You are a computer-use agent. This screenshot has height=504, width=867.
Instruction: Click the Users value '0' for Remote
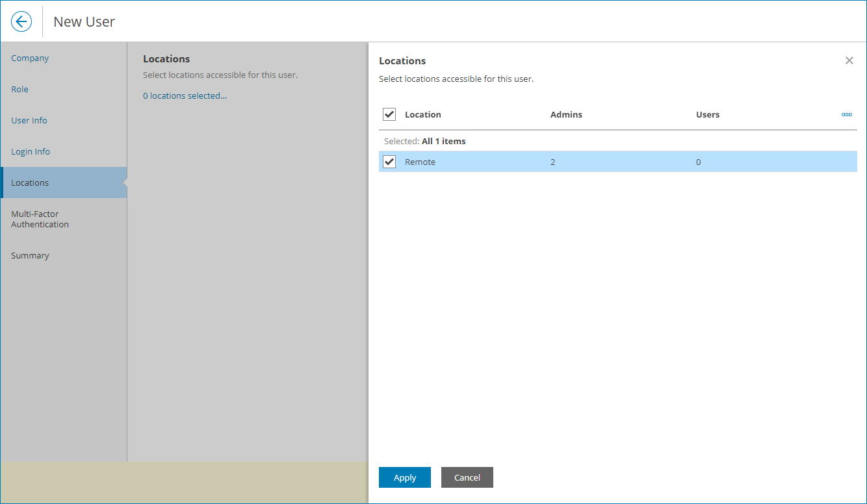pyautogui.click(x=699, y=162)
